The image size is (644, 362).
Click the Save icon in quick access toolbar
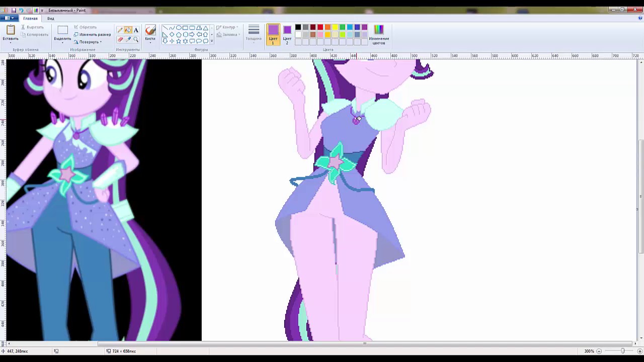(x=14, y=10)
